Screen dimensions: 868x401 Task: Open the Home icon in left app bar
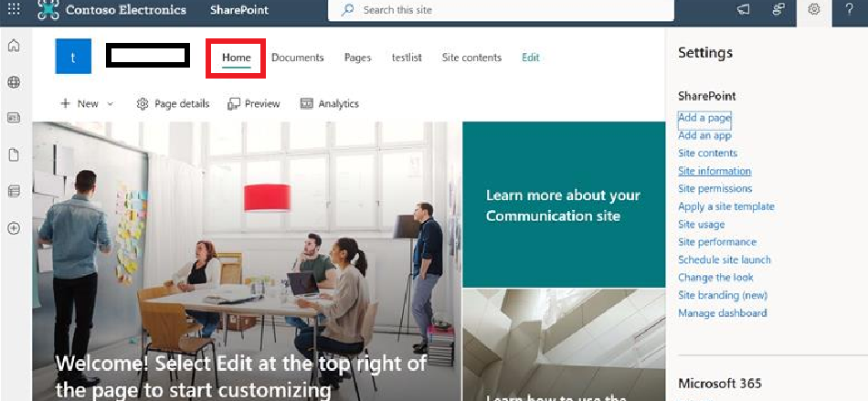coord(14,46)
